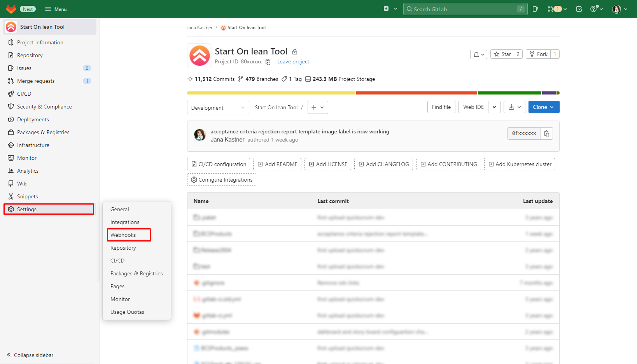The image size is (637, 364).
Task: Focus the Search GitLab field
Action: click(x=465, y=9)
